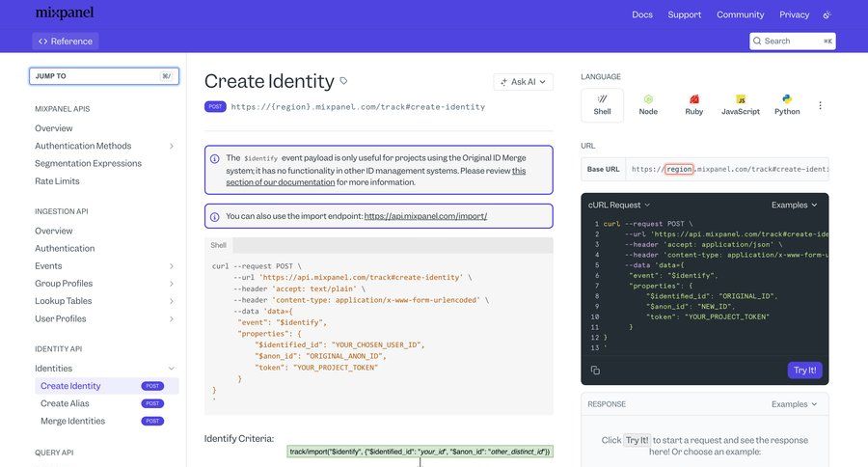Click the tag icon beside Create Identity
This screenshot has height=467, width=868.
coord(343,81)
